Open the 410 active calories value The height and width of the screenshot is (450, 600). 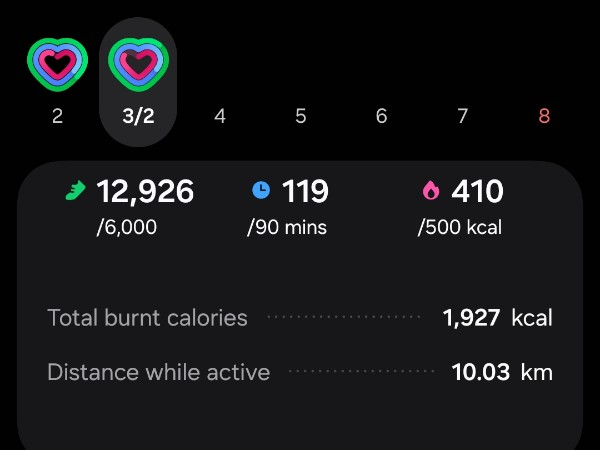477,190
